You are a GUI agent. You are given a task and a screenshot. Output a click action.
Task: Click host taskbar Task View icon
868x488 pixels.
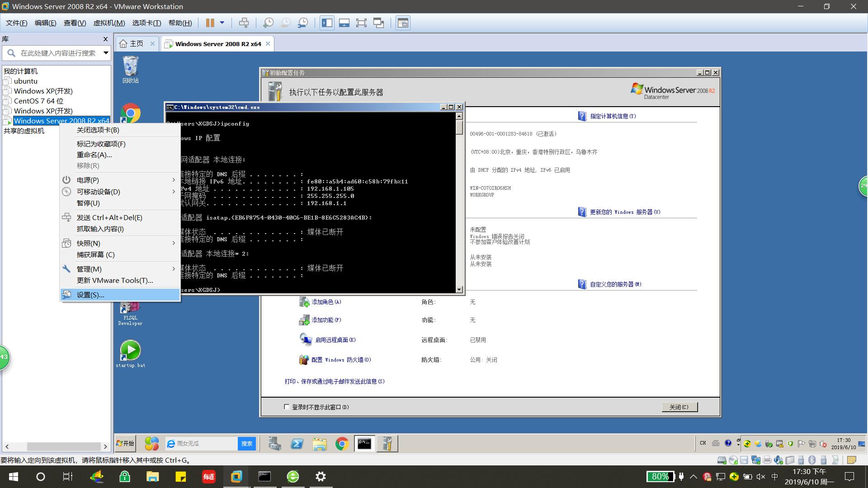67,476
